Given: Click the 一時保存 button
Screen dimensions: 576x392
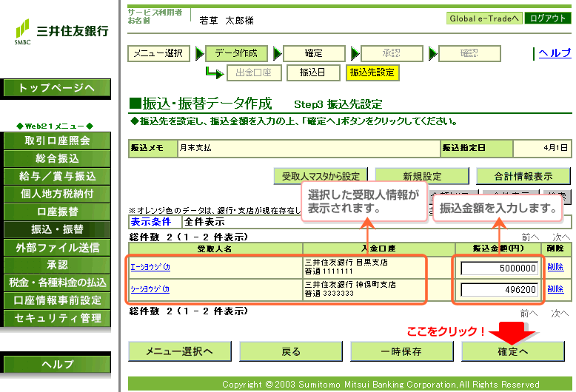Looking at the screenshot, I should 402,351.
